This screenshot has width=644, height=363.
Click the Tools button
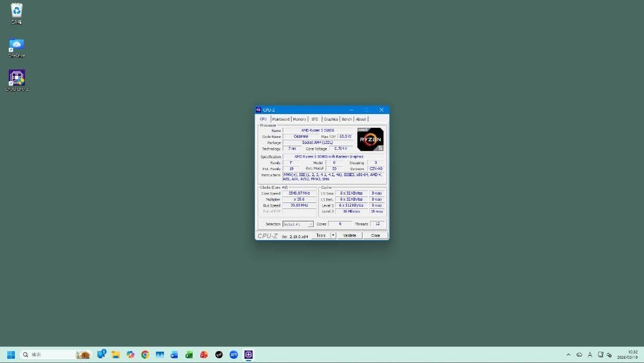click(x=321, y=236)
